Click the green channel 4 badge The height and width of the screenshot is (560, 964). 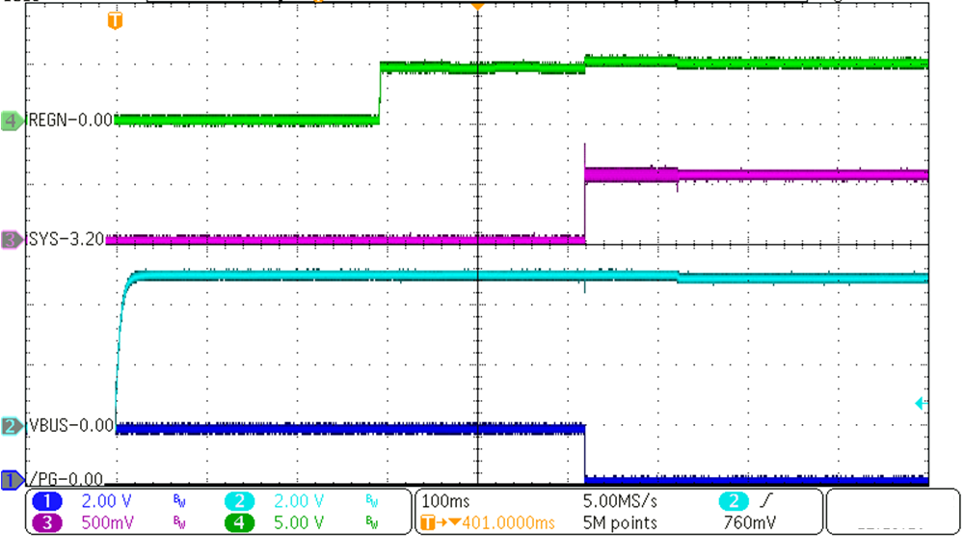(x=242, y=522)
